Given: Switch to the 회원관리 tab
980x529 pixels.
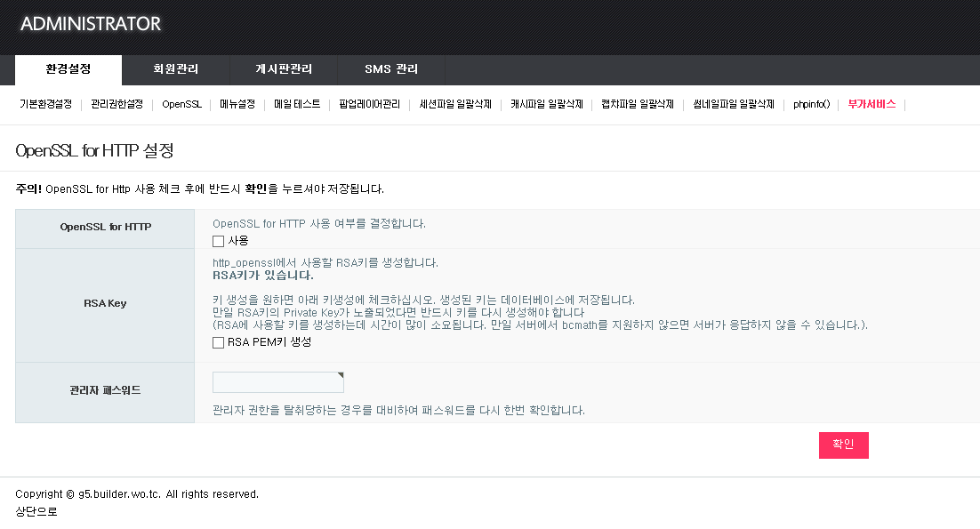Looking at the screenshot, I should [176, 69].
